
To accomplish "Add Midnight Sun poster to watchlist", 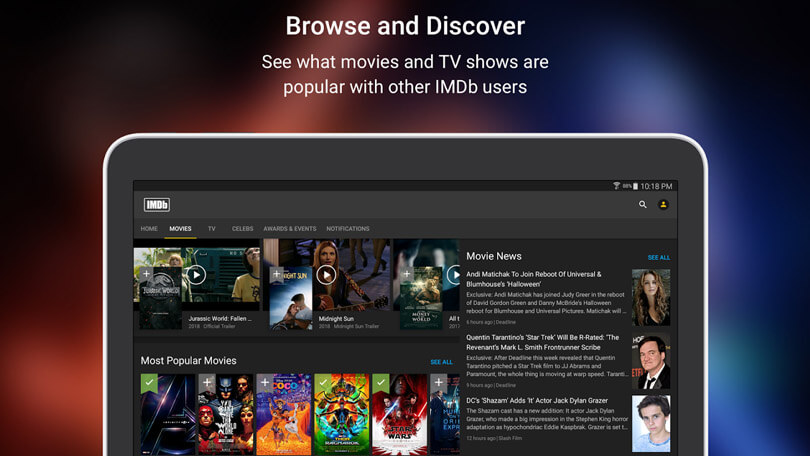I will [277, 274].
